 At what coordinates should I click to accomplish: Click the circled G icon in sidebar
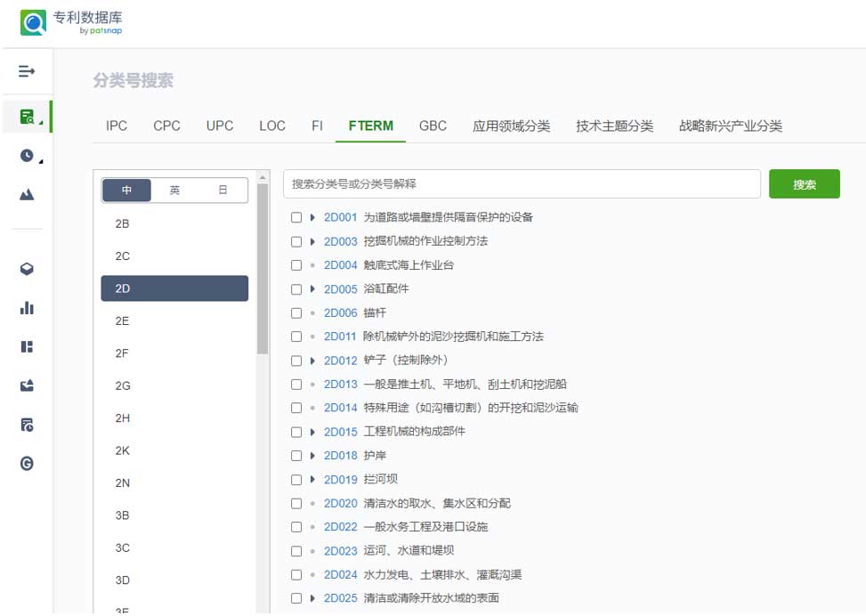(x=27, y=463)
